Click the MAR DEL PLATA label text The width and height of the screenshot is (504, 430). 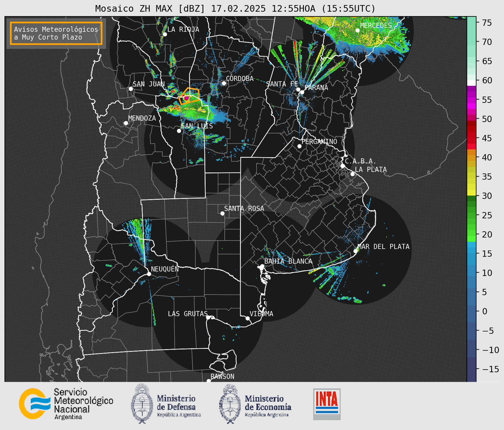point(384,247)
